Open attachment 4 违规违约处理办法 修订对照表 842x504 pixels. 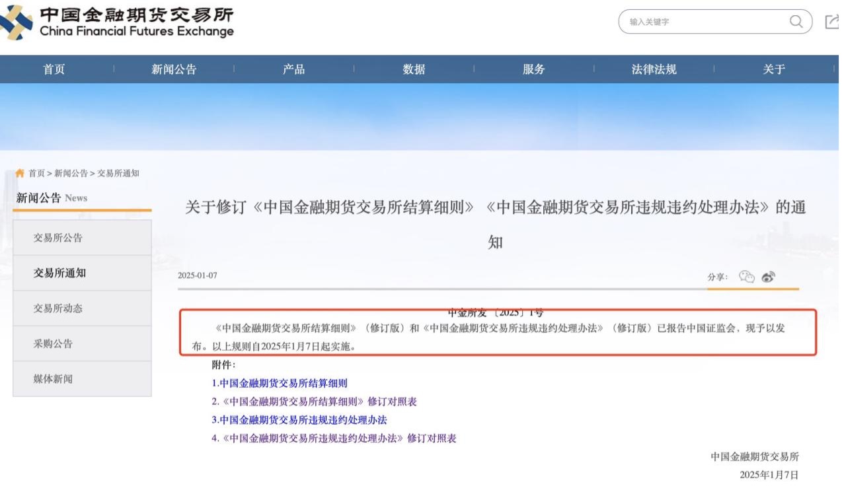coord(334,438)
